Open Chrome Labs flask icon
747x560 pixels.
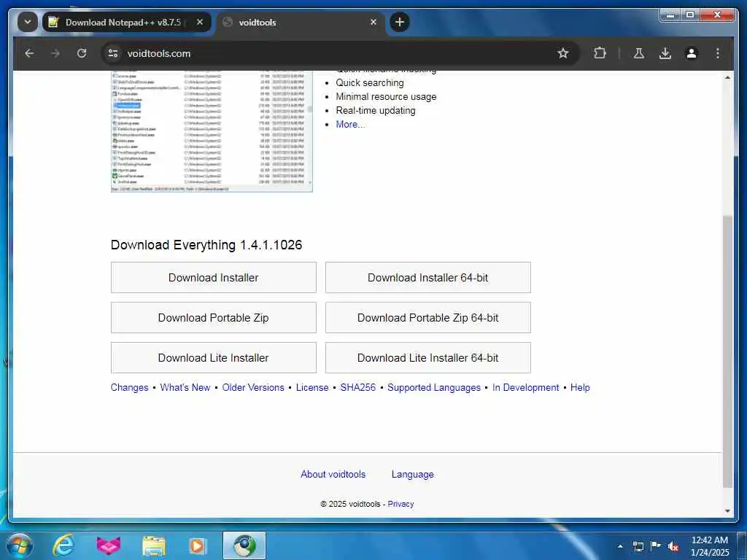click(639, 53)
